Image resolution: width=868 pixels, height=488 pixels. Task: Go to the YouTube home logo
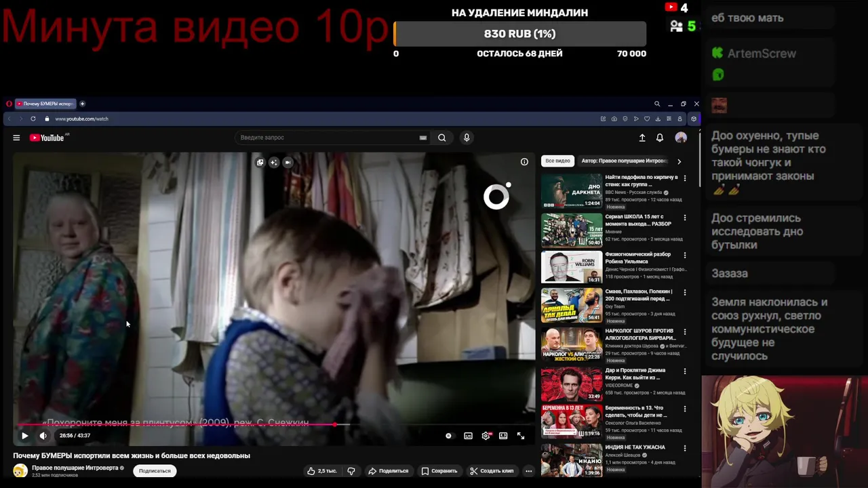(47, 138)
